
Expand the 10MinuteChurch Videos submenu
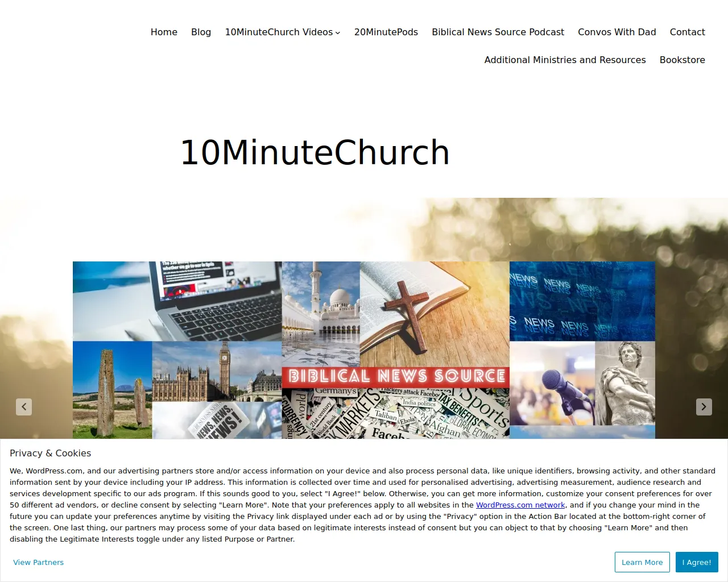pos(338,32)
